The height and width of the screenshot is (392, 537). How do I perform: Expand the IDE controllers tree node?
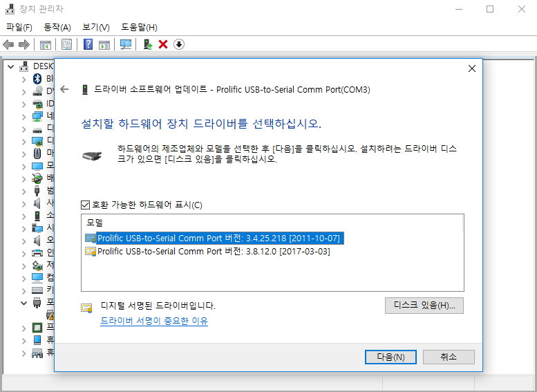click(x=23, y=104)
